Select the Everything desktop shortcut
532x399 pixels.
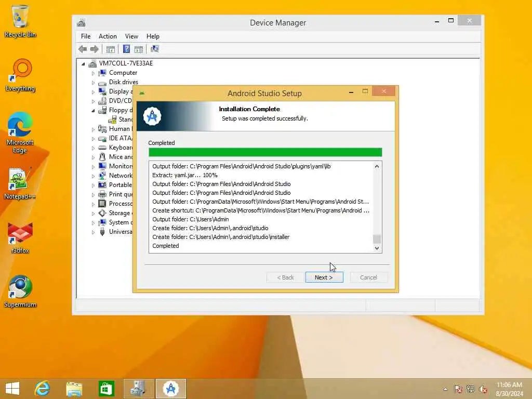point(20,75)
